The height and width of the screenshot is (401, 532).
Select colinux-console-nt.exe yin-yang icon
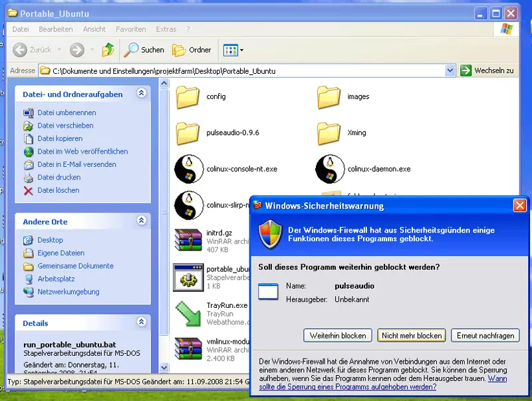click(x=189, y=169)
